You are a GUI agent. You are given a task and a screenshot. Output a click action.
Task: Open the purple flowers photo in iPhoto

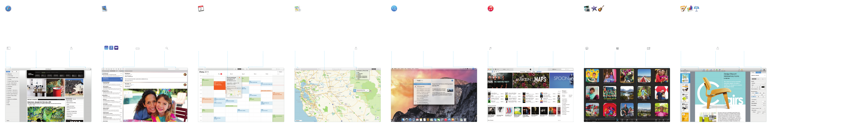[627, 75]
